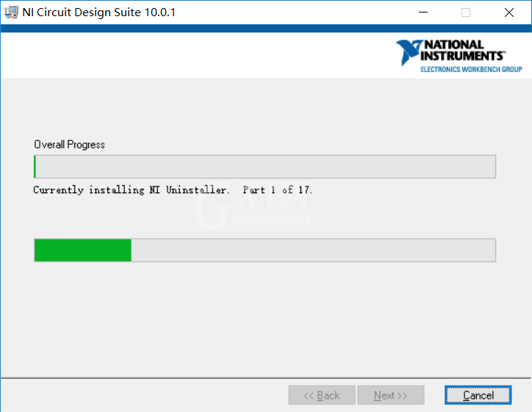532x412 pixels.
Task: Click the Overall Progress bar
Action: tap(265, 167)
